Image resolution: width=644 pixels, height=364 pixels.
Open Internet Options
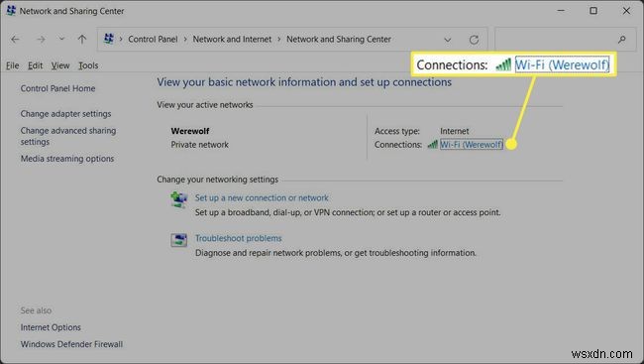coord(51,327)
